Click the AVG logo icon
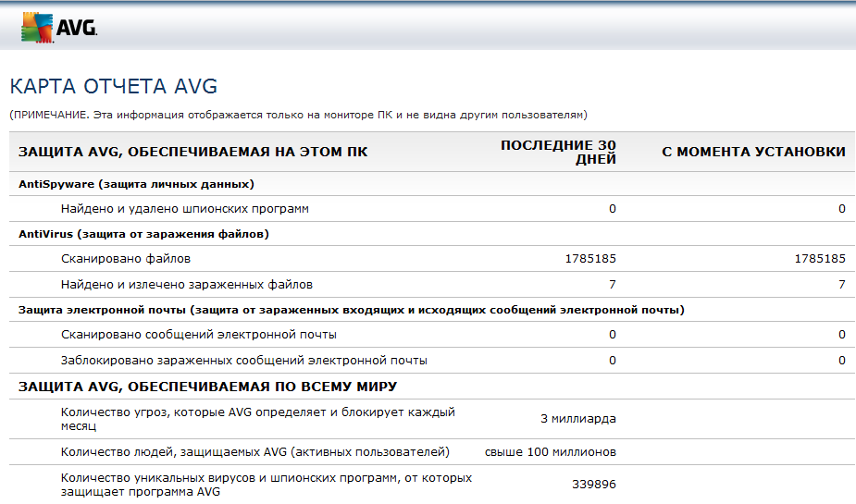The width and height of the screenshot is (856, 504). 59,27
